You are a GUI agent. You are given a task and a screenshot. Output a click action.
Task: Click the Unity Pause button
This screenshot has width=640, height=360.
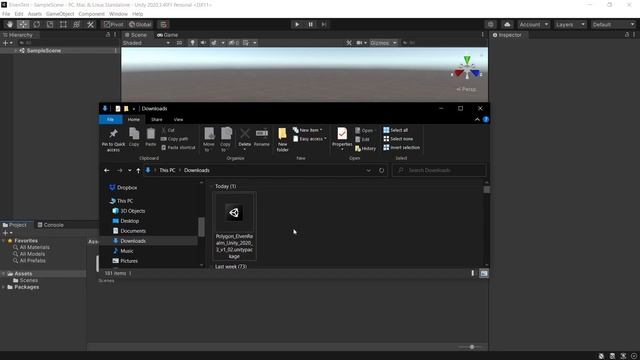(311, 24)
